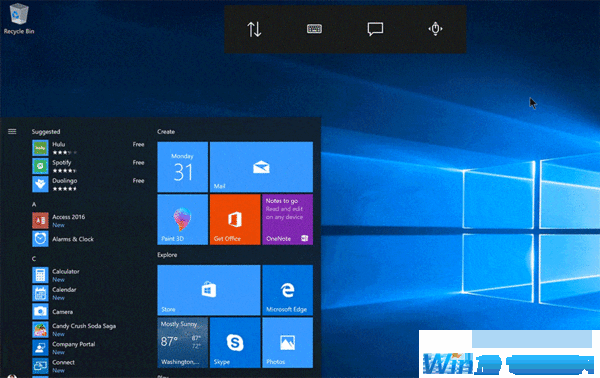The image size is (600, 378).
Task: Open Spotify suggested app icon
Action: pyautogui.click(x=40, y=166)
